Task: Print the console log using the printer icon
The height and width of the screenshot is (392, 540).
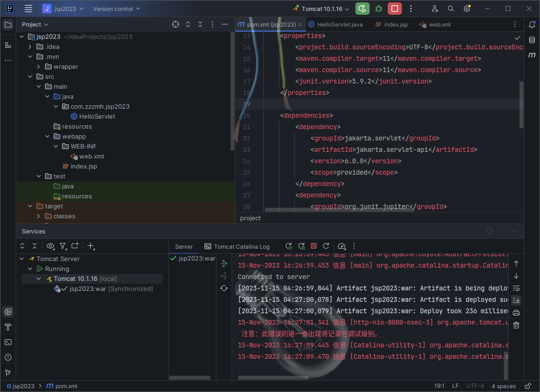Action: [x=516, y=313]
